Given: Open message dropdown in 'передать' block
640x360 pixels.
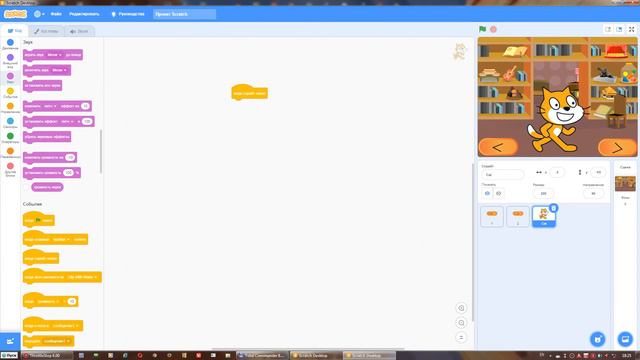Looking at the screenshot, I should pos(57,341).
